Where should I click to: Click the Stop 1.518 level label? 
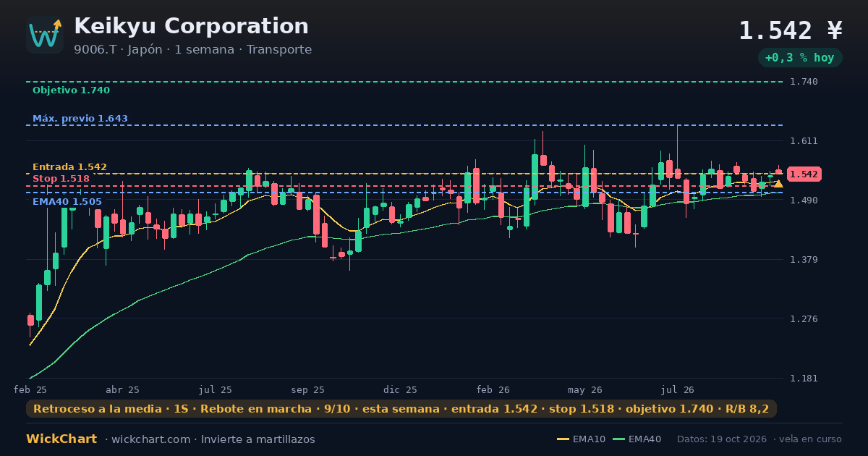pos(61,179)
